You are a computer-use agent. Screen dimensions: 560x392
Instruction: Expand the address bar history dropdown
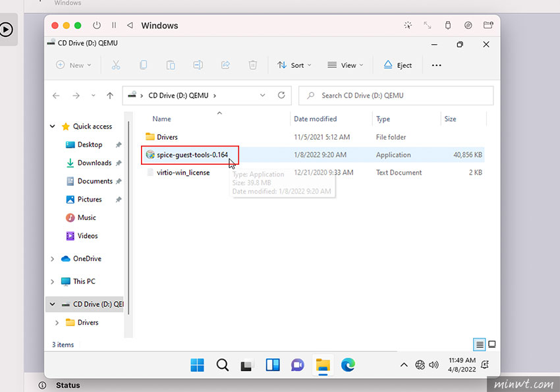262,96
